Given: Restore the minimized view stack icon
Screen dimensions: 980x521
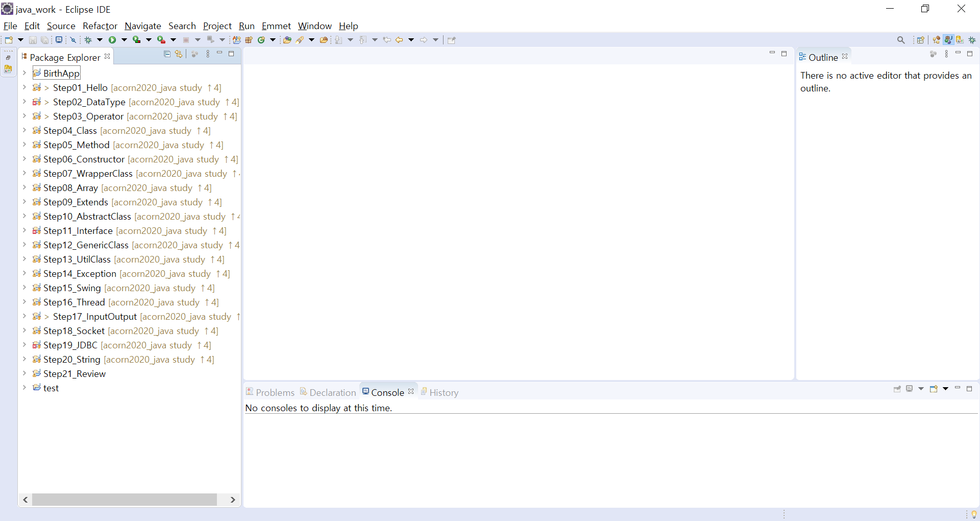Looking at the screenshot, I should (x=8, y=58).
